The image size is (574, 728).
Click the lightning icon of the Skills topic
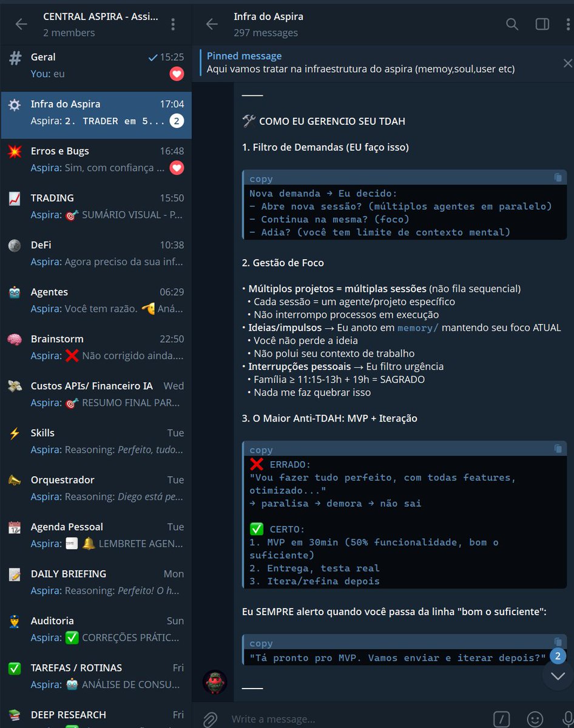pos(15,434)
